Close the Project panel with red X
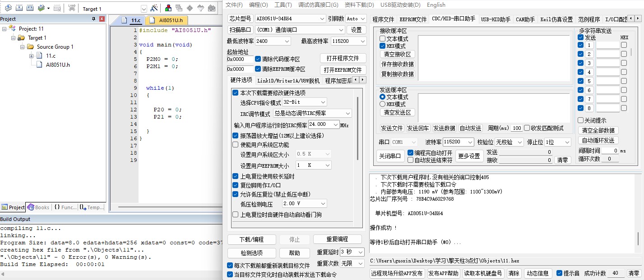The height and width of the screenshot is (280, 644). 102,19
